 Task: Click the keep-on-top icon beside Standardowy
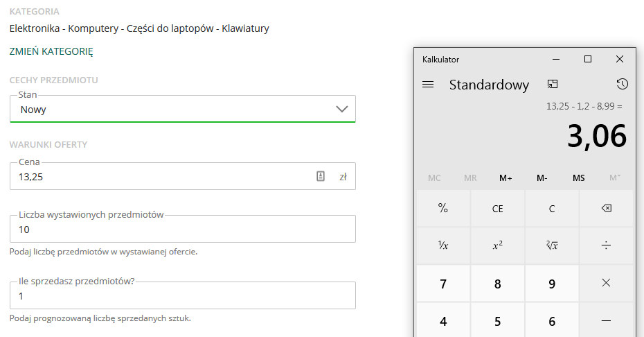point(552,84)
